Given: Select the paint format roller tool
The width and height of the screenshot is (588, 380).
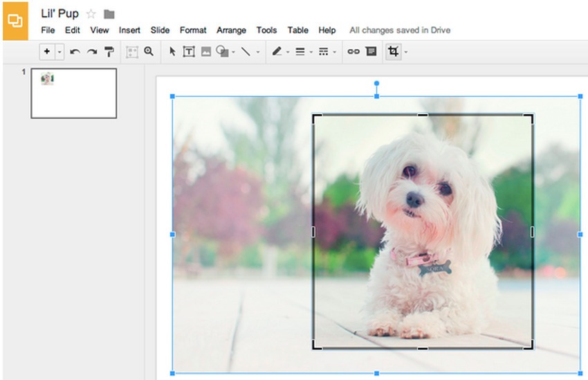Looking at the screenshot, I should tap(109, 52).
